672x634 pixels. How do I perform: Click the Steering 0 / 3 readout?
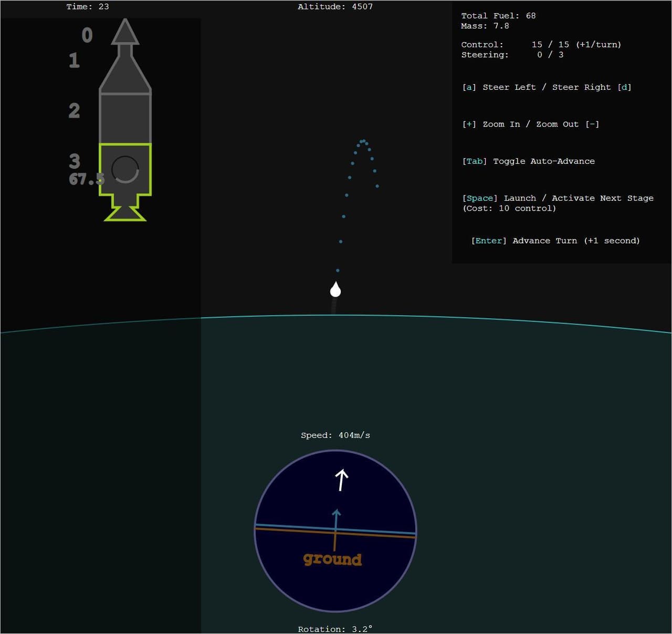[512, 55]
